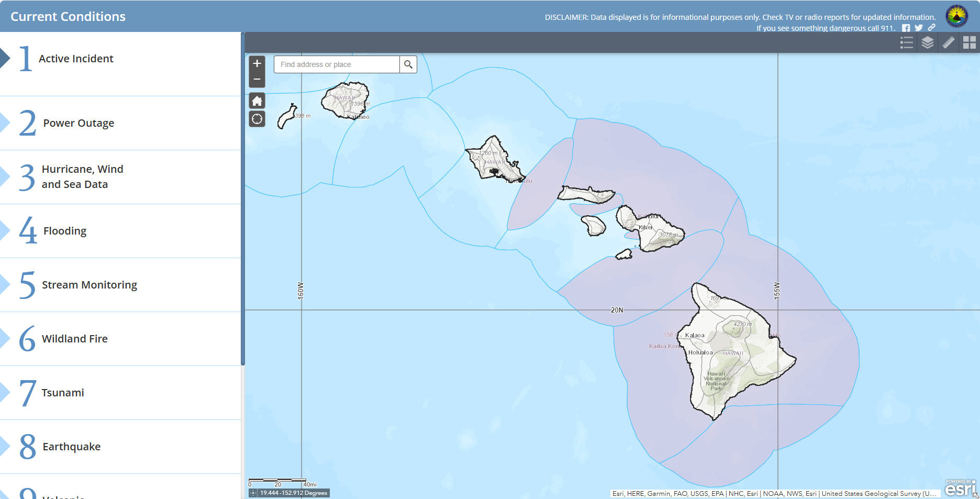980x499 pixels.
Task: Zoom in on the map
Action: 257,64
